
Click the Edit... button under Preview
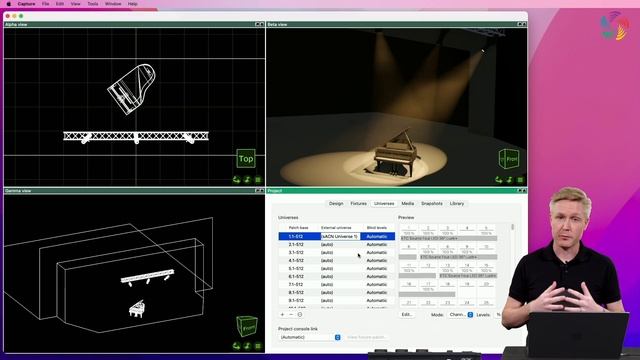[407, 315]
